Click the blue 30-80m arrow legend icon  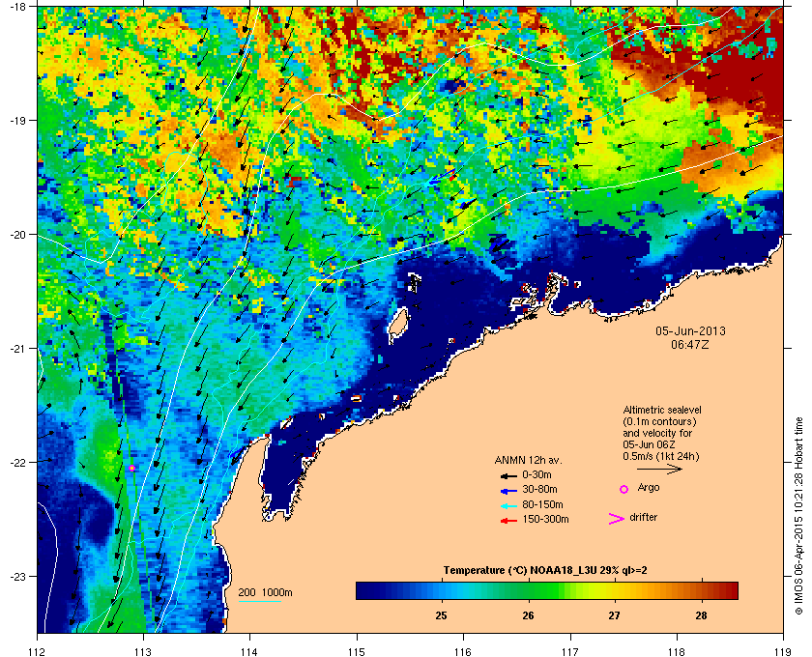tap(508, 490)
